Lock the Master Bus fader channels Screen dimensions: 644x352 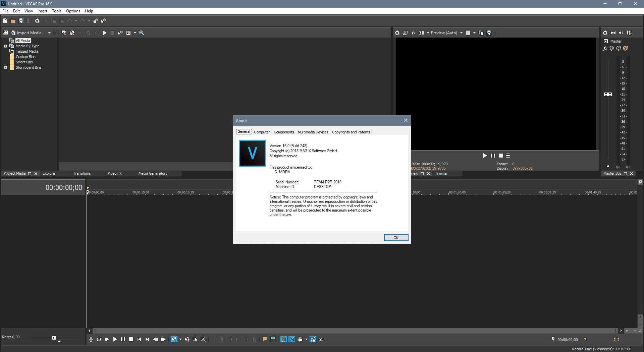click(x=608, y=166)
